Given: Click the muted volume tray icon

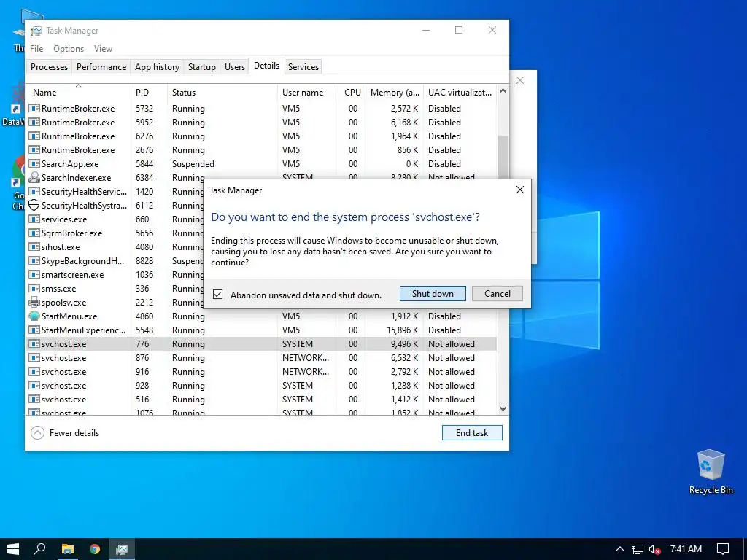Looking at the screenshot, I should 654,549.
